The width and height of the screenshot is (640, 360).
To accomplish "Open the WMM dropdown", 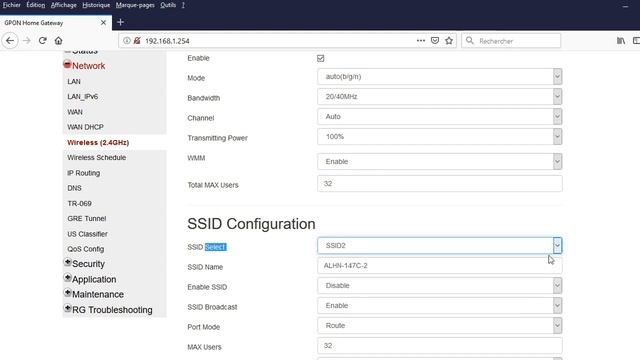I will 440,162.
